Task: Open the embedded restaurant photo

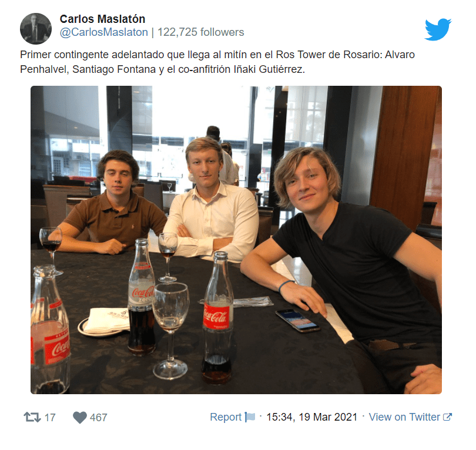Action: pyautogui.click(x=236, y=240)
